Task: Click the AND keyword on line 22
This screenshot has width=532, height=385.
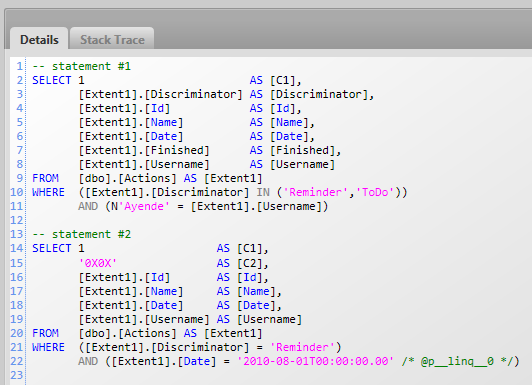Action: pos(88,361)
